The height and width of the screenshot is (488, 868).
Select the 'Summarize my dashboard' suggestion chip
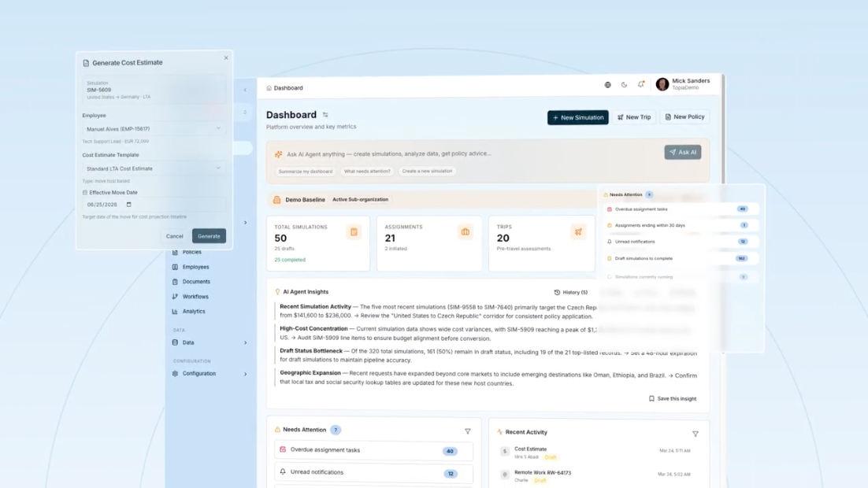tap(306, 171)
